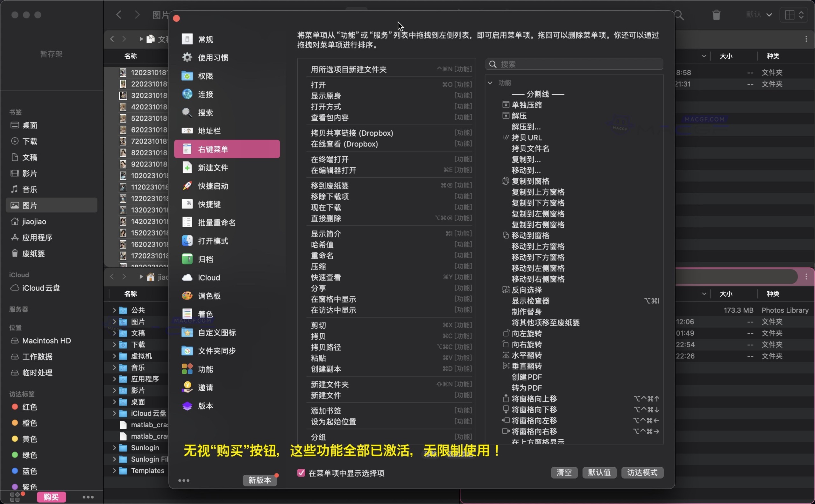This screenshot has width=815, height=504.
Task: Open the 批量重命名 settings panel
Action: [217, 222]
